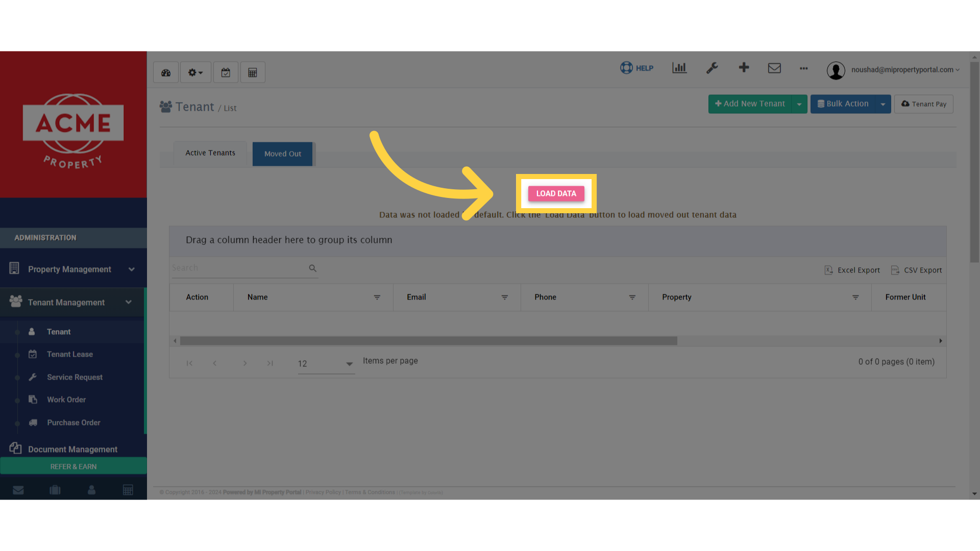The width and height of the screenshot is (980, 551).
Task: Click the sidebar bottom calculator icon
Action: [128, 490]
